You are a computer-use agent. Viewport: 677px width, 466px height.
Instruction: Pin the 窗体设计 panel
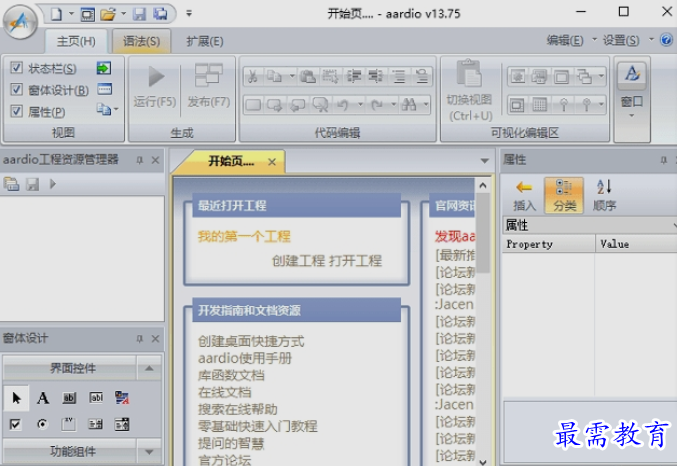[x=139, y=339]
